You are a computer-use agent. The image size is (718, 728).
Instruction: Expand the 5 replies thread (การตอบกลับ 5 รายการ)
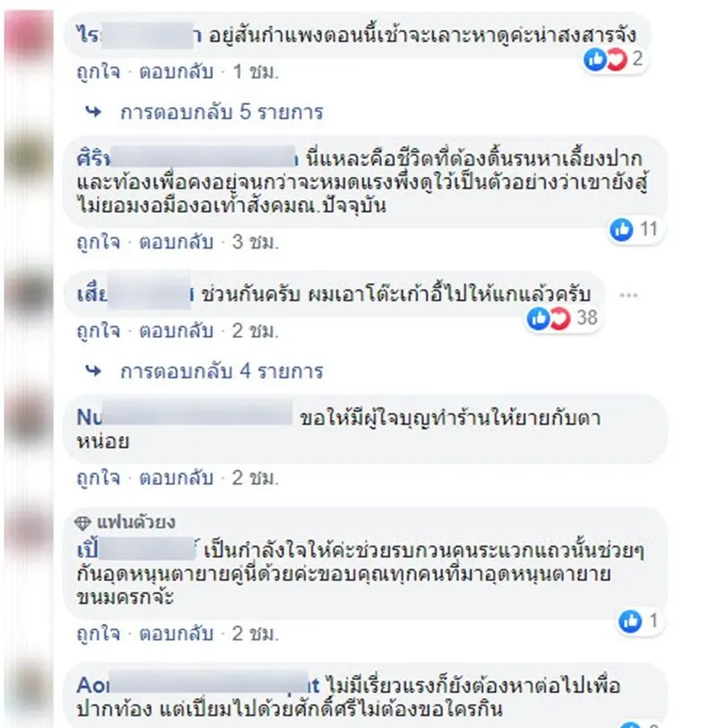(x=222, y=112)
